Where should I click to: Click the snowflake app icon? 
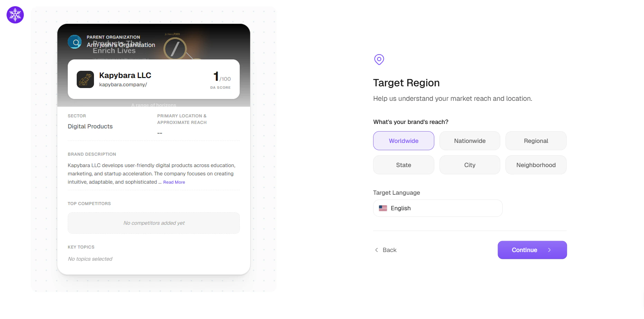coord(15,15)
